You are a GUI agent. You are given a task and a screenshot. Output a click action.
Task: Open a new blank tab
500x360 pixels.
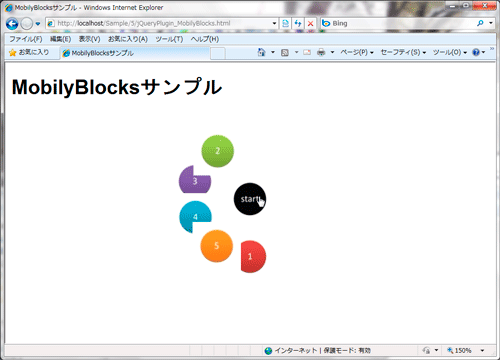pyautogui.click(x=218, y=53)
